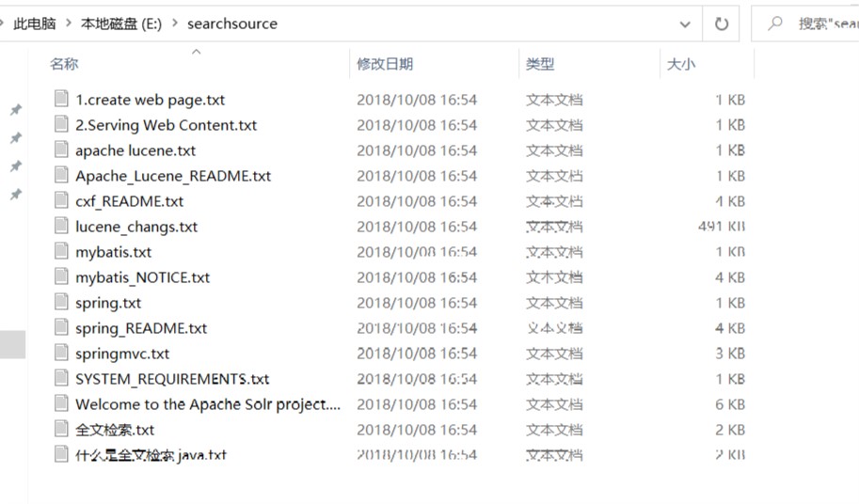The image size is (859, 504).
Task: Expand the chevron after 本地磁盘 (E:) in breadcrumb
Action: (175, 24)
